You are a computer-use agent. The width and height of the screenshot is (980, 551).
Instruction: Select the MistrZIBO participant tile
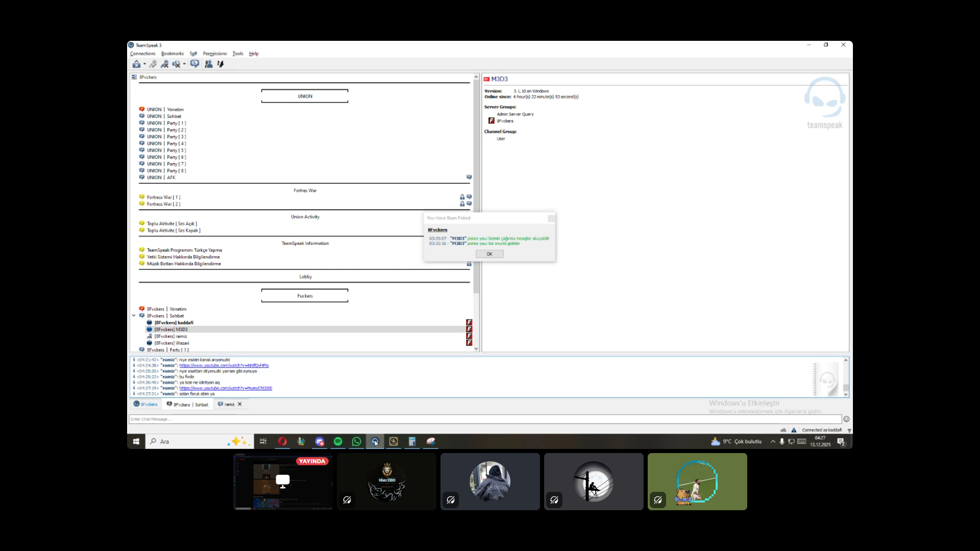[x=387, y=482]
